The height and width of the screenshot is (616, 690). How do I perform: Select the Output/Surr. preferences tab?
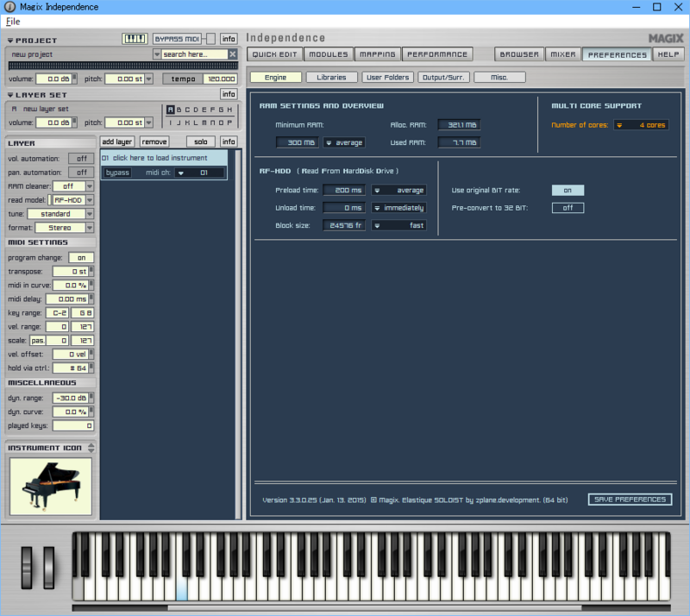(443, 78)
